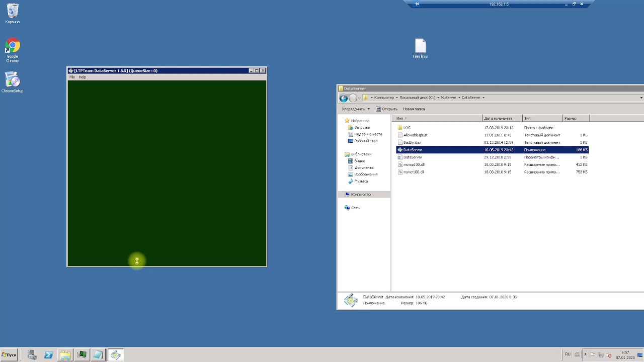Viewport: 644px width, 362px height.
Task: Select the DataServer configuration settings file
Action: pos(492,157)
